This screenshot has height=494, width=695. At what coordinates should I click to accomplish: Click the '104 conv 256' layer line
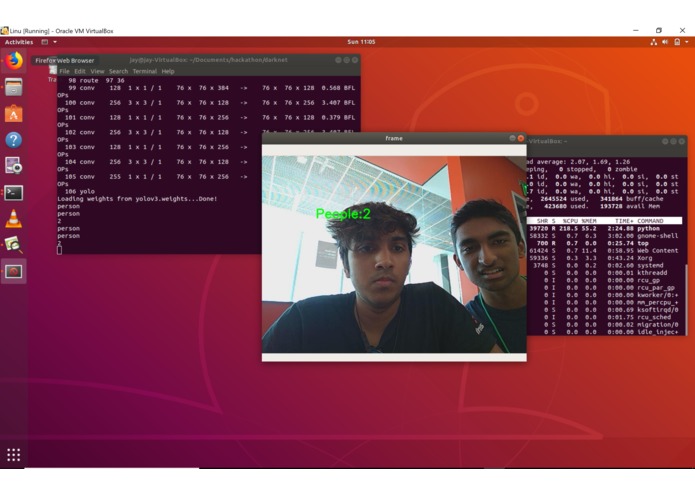tap(156, 162)
